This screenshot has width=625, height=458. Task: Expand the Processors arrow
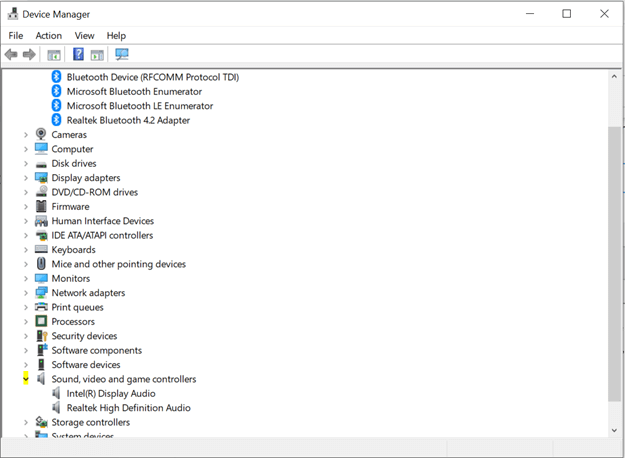pyautogui.click(x=26, y=322)
